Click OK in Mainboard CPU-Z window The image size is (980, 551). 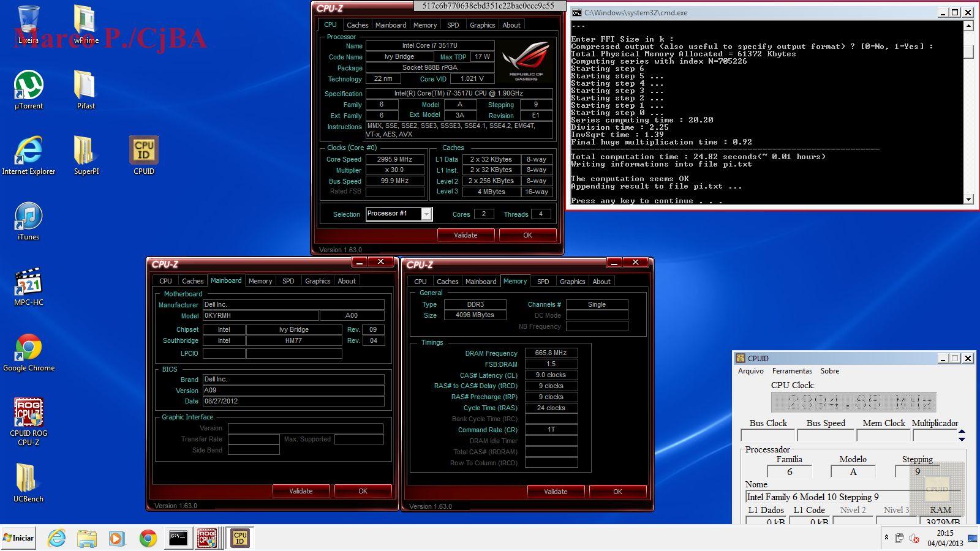pos(363,491)
